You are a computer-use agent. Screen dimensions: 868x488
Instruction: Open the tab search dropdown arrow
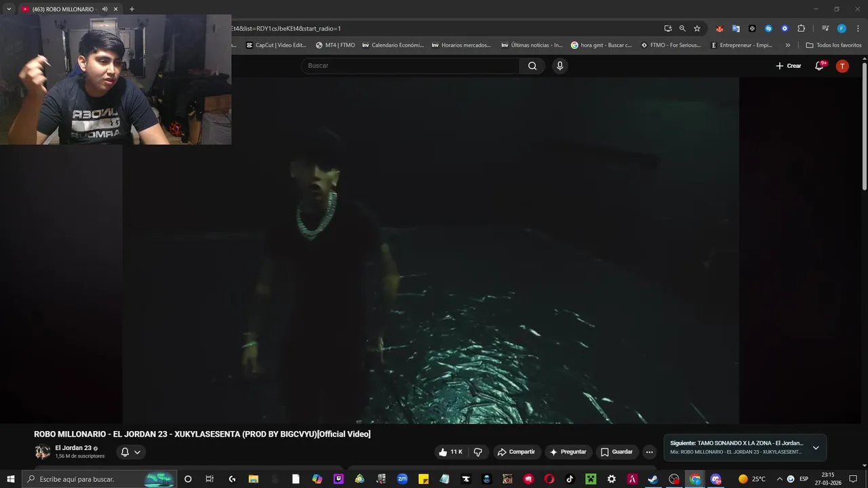(9, 9)
